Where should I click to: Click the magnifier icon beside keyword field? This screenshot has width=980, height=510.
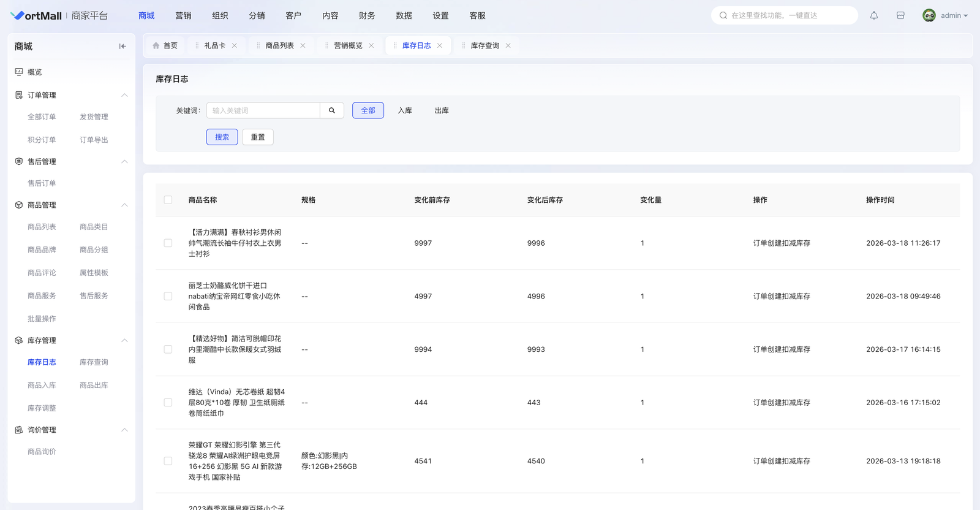point(332,110)
